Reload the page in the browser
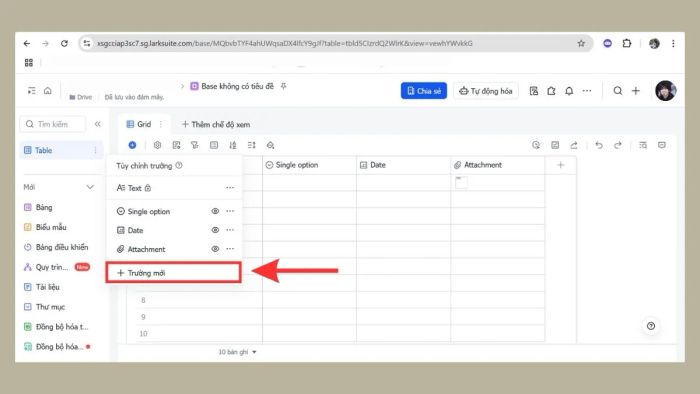This screenshot has width=700, height=394. pyautogui.click(x=64, y=43)
